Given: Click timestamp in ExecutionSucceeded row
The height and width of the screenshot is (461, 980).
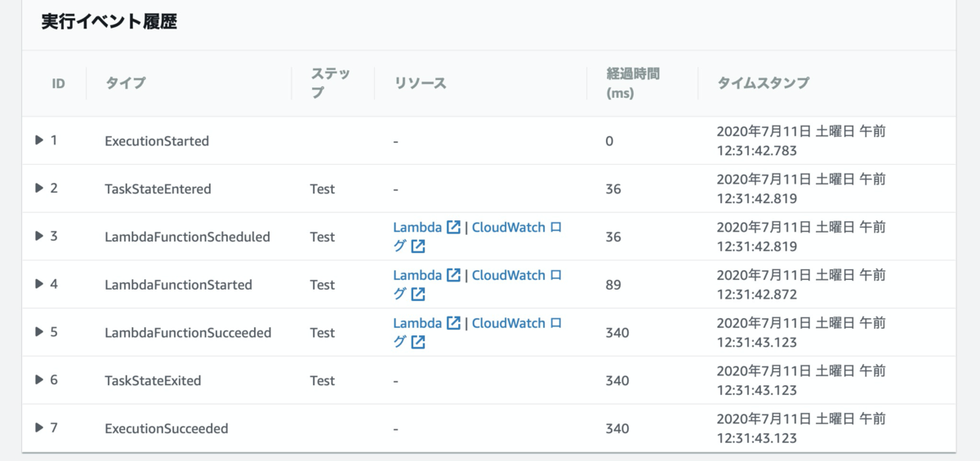Looking at the screenshot, I should 801,428.
